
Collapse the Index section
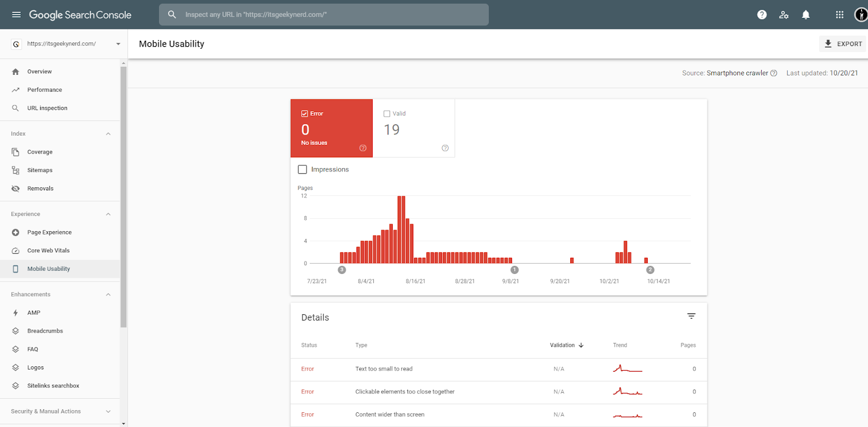108,134
